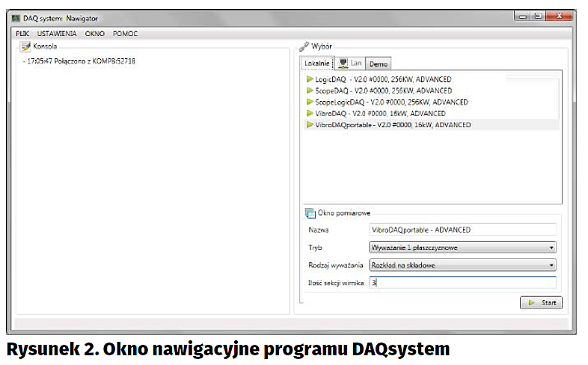588x365 pixels.
Task: Open the PLIK menu
Action: 22,34
